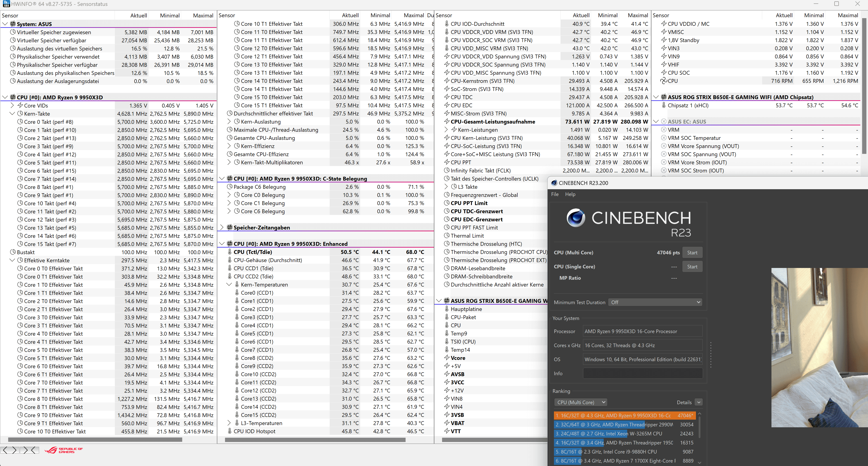
Task: Open the Cinebench Help menu
Action: pyautogui.click(x=570, y=194)
